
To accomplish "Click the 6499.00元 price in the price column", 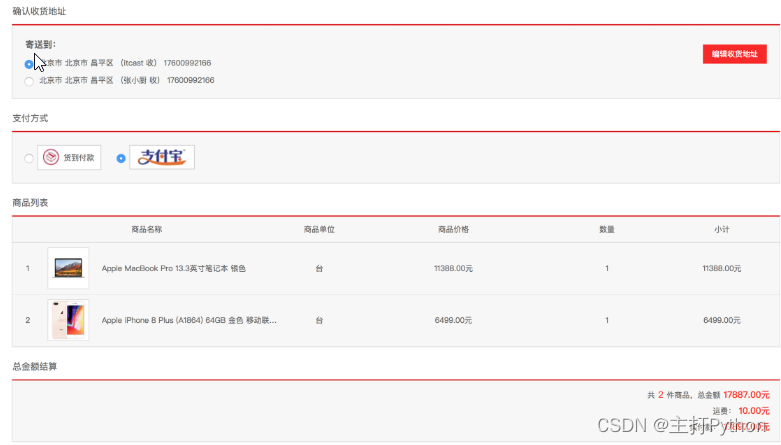I will pos(453,320).
